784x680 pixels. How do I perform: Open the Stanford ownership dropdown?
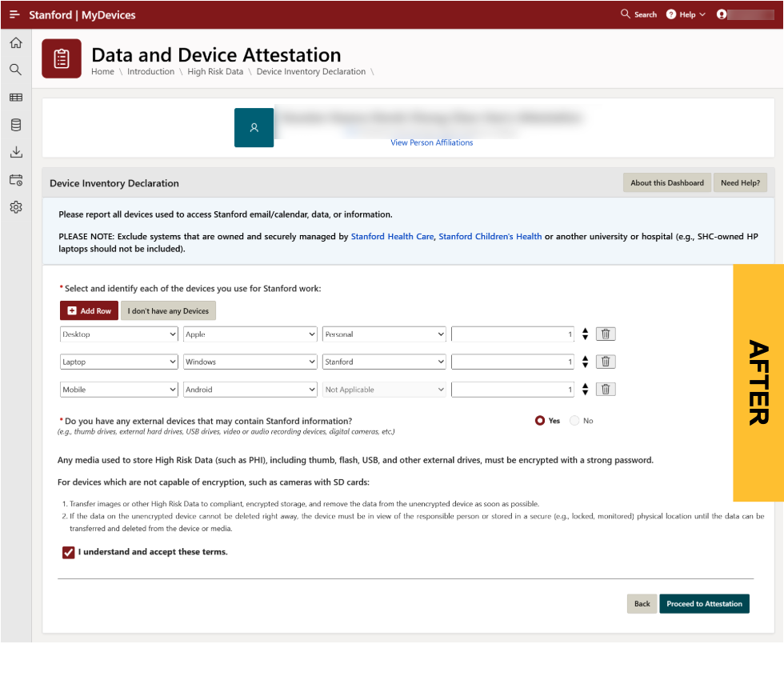click(x=384, y=362)
